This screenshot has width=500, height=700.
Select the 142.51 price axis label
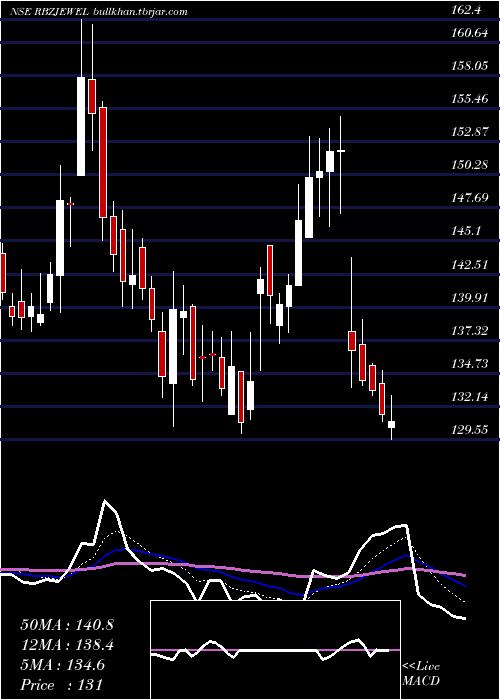click(x=469, y=264)
